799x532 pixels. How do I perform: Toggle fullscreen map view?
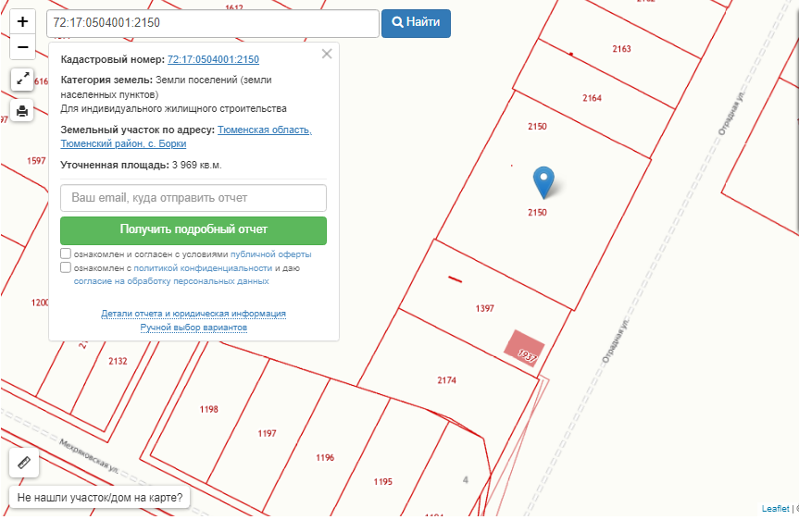tap(23, 80)
